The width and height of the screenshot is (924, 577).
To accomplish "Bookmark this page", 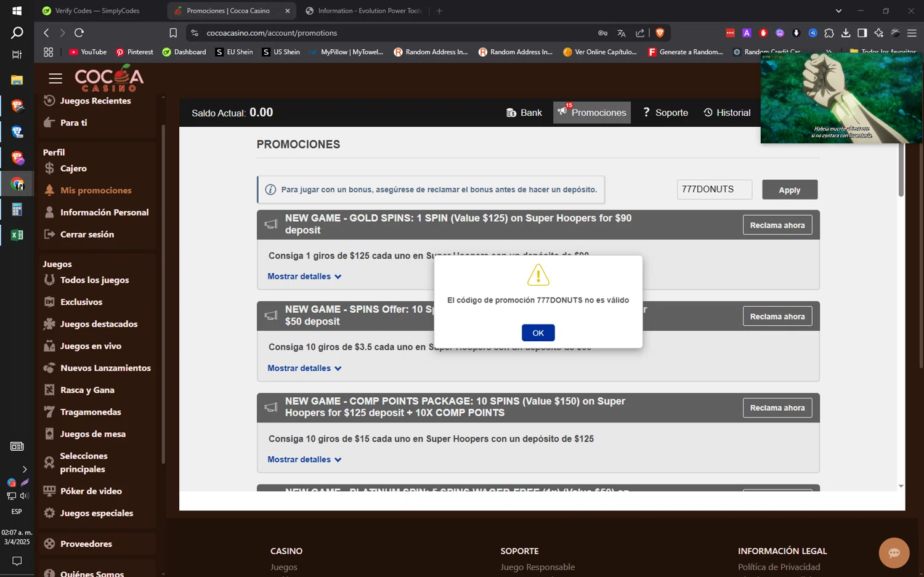I will click(x=173, y=33).
